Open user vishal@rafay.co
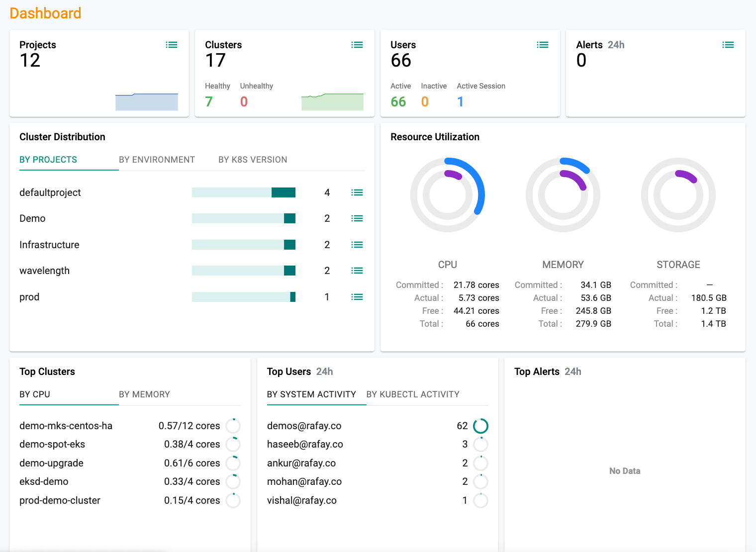Screen dimensions: 756x552 tap(302, 500)
